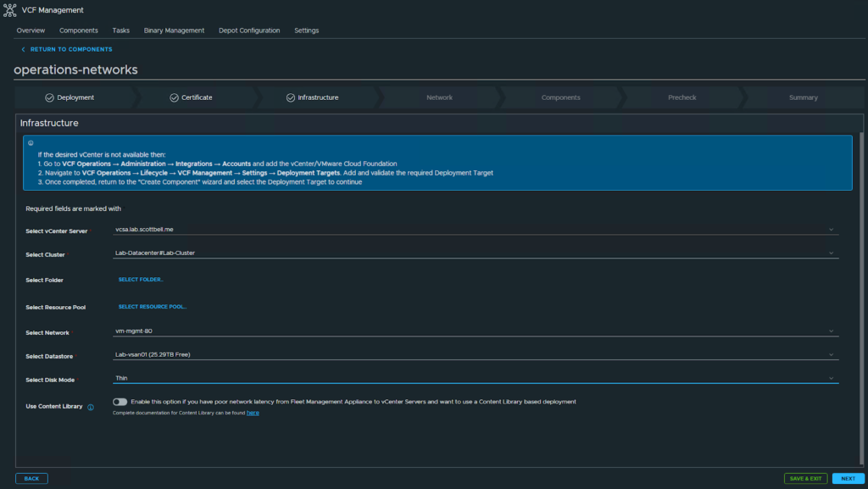Click the info icon in blue banner
The image size is (868, 489).
[31, 142]
